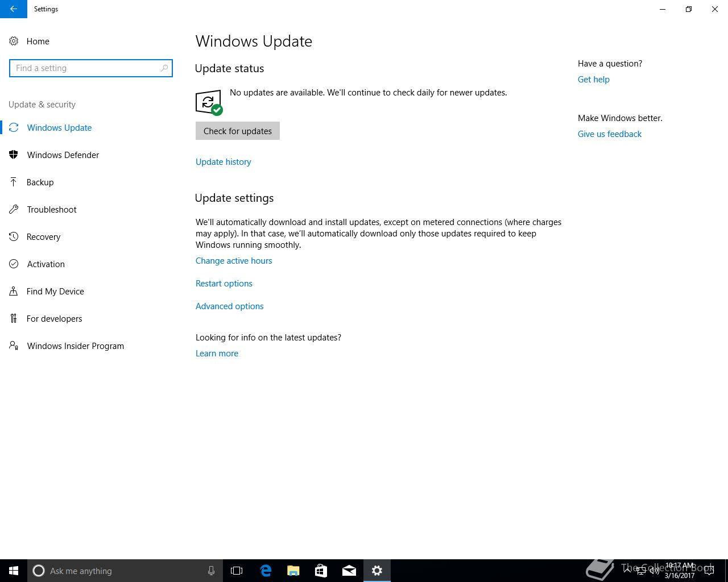Click the Recovery clock icon
This screenshot has height=582, width=728.
coord(14,236)
